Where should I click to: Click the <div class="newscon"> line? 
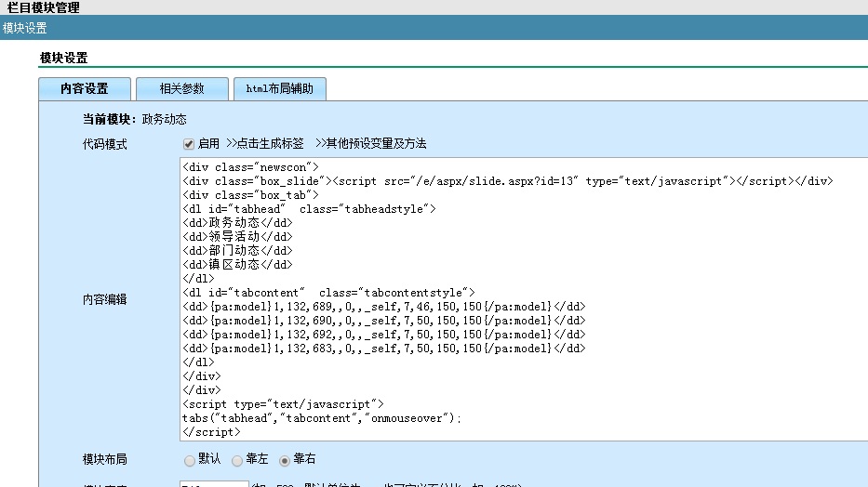click(251, 167)
